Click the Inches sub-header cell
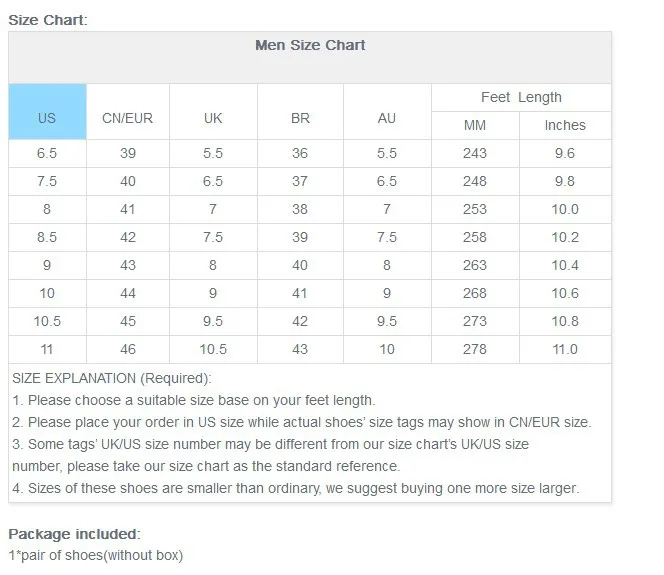664x575 pixels. (x=565, y=125)
